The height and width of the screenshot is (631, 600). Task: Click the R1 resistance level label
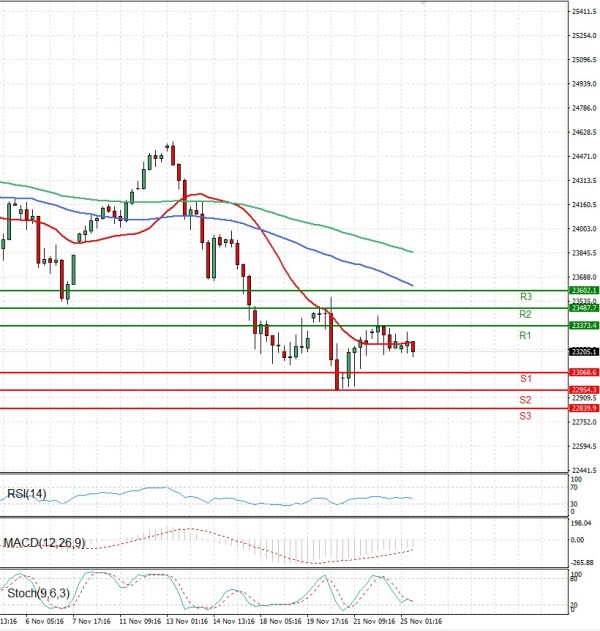point(524,336)
